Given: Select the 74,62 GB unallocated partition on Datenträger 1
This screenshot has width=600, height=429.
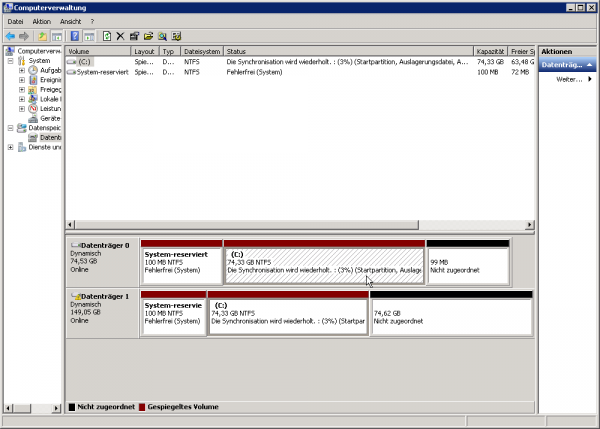Looking at the screenshot, I should [x=450, y=315].
